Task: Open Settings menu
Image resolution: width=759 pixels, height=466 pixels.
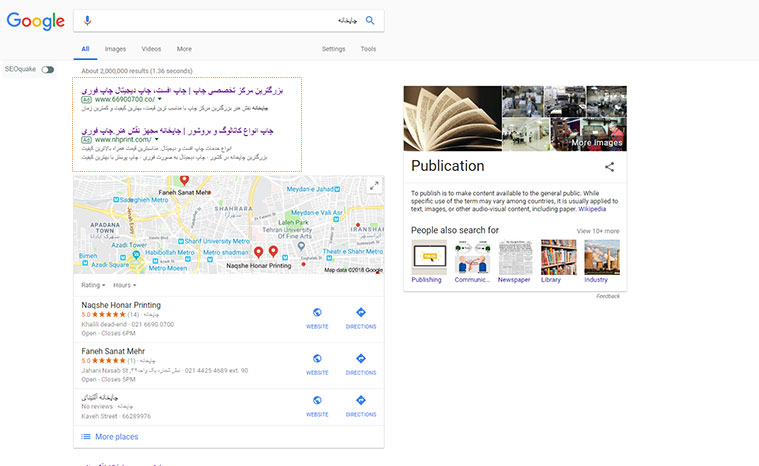Action: [334, 49]
